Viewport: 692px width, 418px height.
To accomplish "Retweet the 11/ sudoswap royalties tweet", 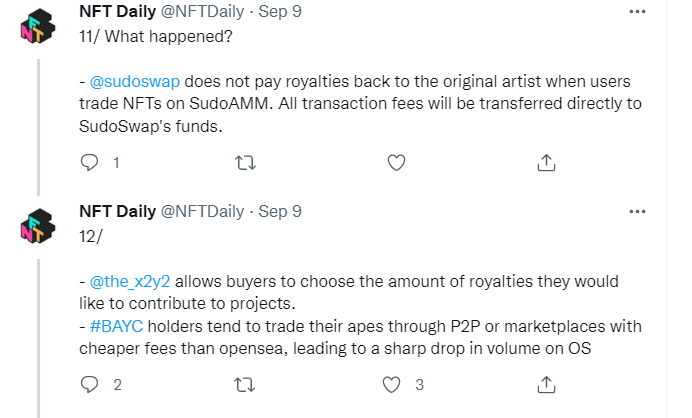I will [x=242, y=162].
